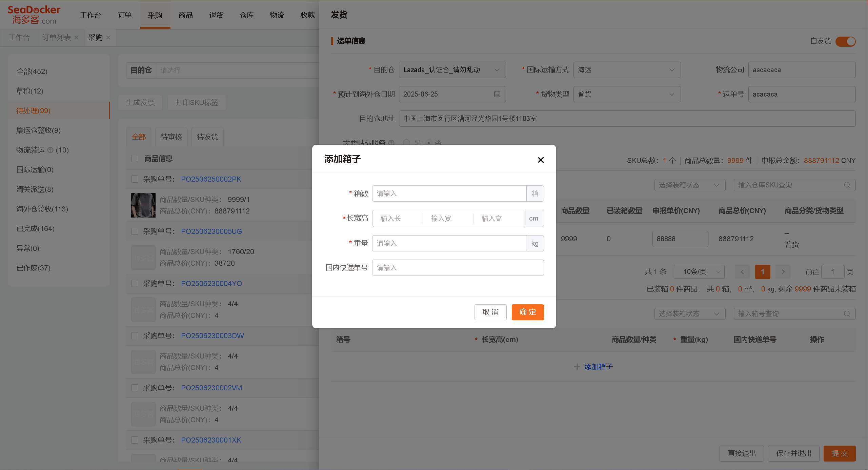This screenshot has height=470, width=868.
Task: Click the 输入长 length field
Action: point(397,219)
